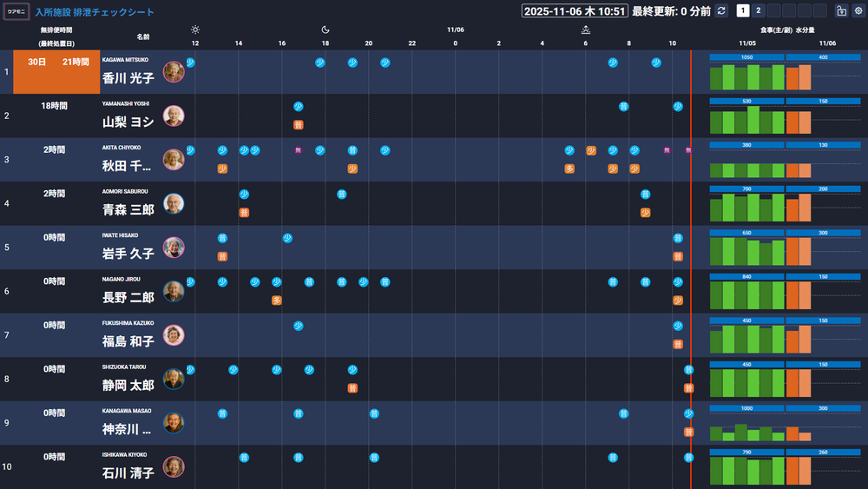
Task: Click 香川 光子's profile photo
Action: coord(174,72)
